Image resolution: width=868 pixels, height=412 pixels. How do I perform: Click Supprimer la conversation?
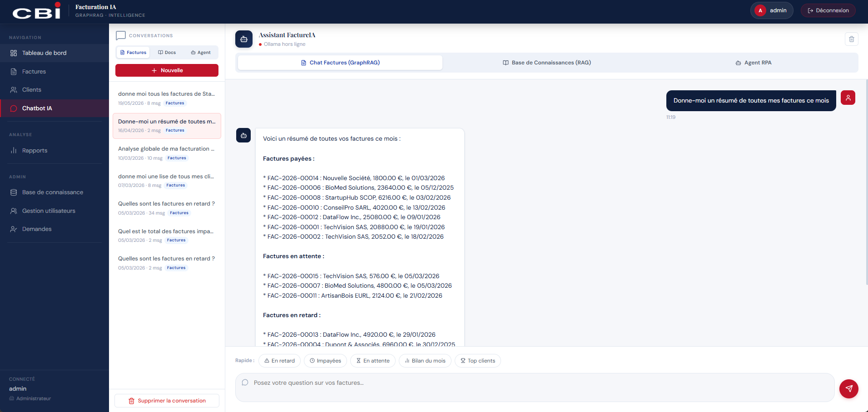[x=167, y=401]
